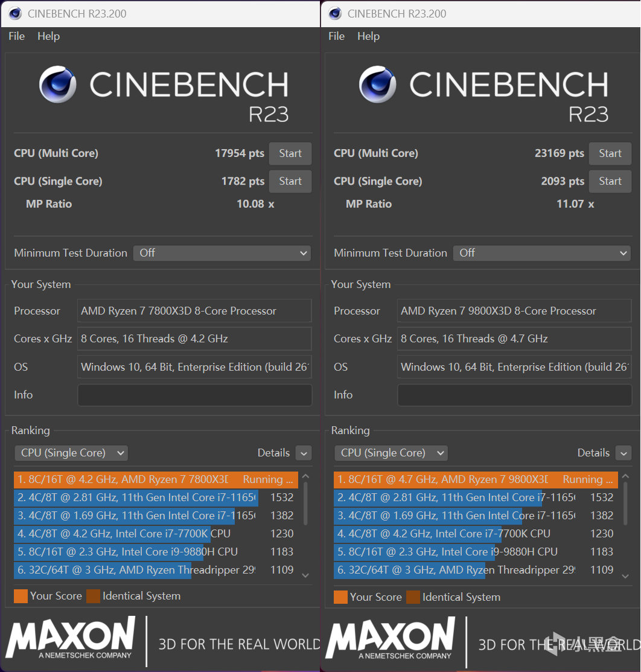Click Cores field showing 4.2 GHz
The width and height of the screenshot is (641, 672).
pos(194,339)
